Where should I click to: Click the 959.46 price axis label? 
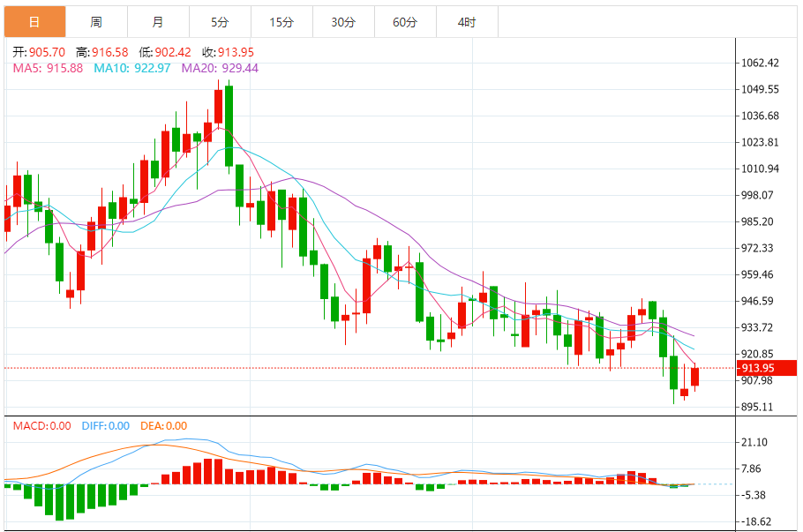(x=757, y=274)
